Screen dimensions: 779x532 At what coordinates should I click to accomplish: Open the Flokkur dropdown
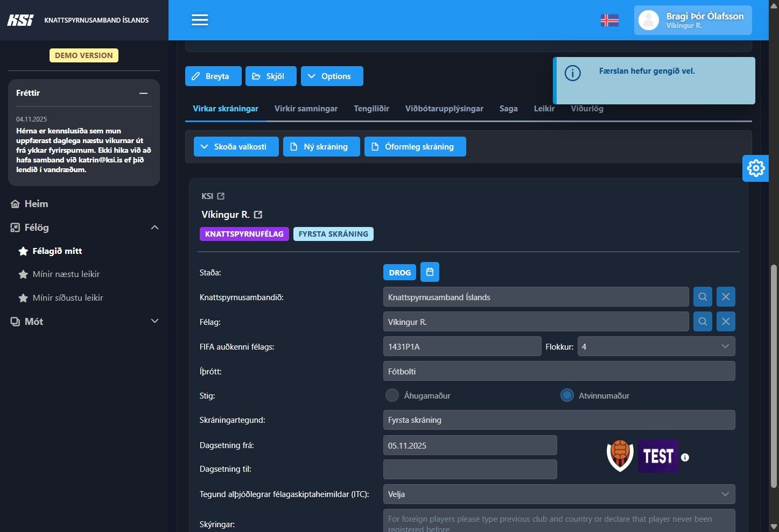click(656, 346)
